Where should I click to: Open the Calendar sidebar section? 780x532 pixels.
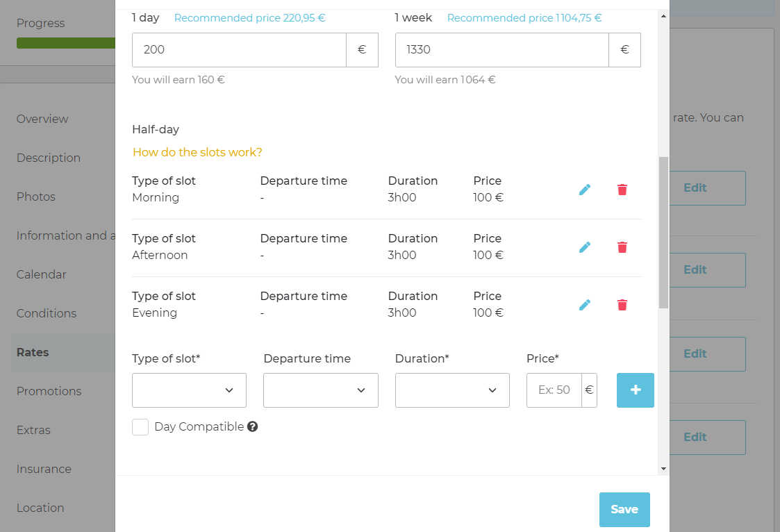click(x=41, y=274)
